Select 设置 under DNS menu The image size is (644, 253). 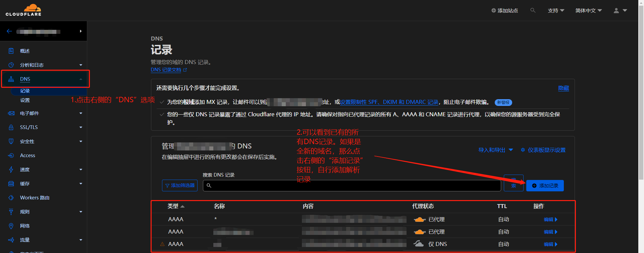pyautogui.click(x=25, y=100)
